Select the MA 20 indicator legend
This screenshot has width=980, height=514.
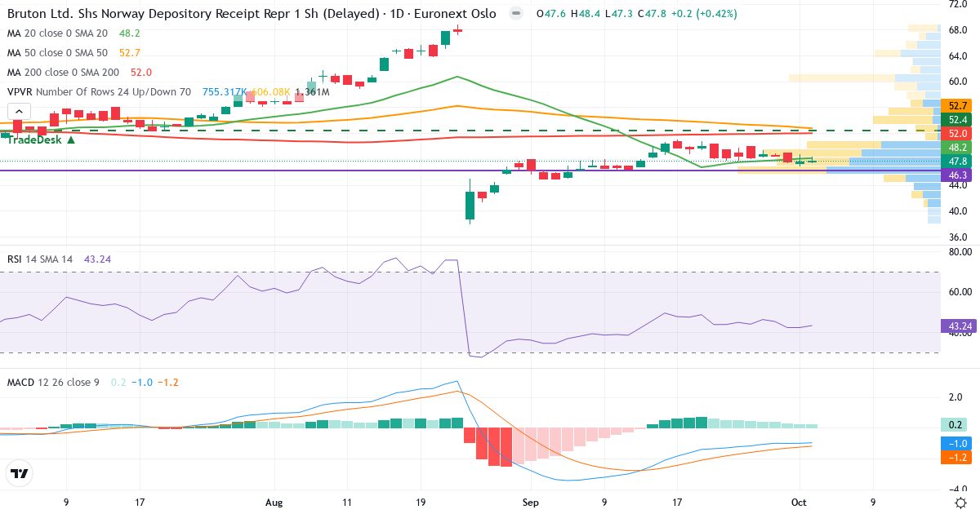74,33
